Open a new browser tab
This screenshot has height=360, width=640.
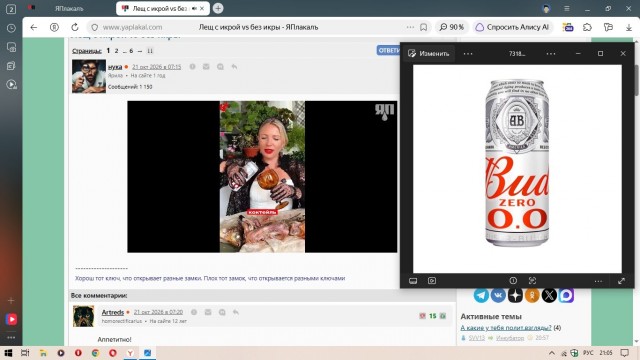point(218,8)
